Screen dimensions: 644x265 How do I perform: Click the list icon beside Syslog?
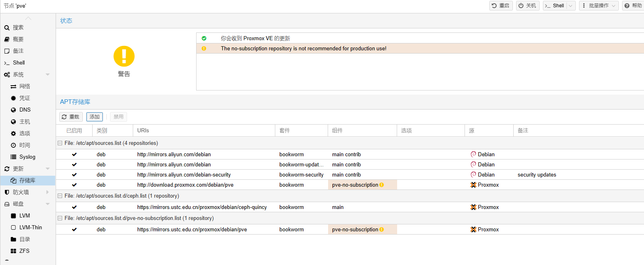pos(13,157)
